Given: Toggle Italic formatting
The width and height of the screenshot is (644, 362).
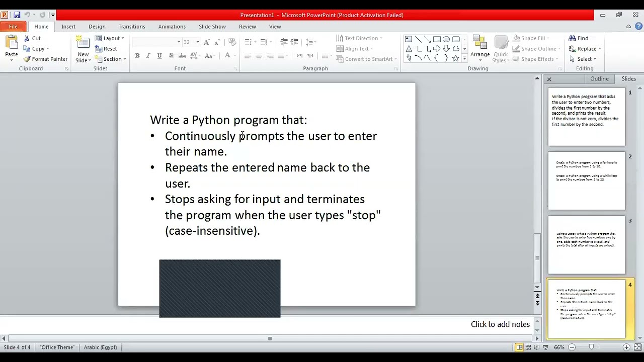Looking at the screenshot, I should (x=148, y=56).
